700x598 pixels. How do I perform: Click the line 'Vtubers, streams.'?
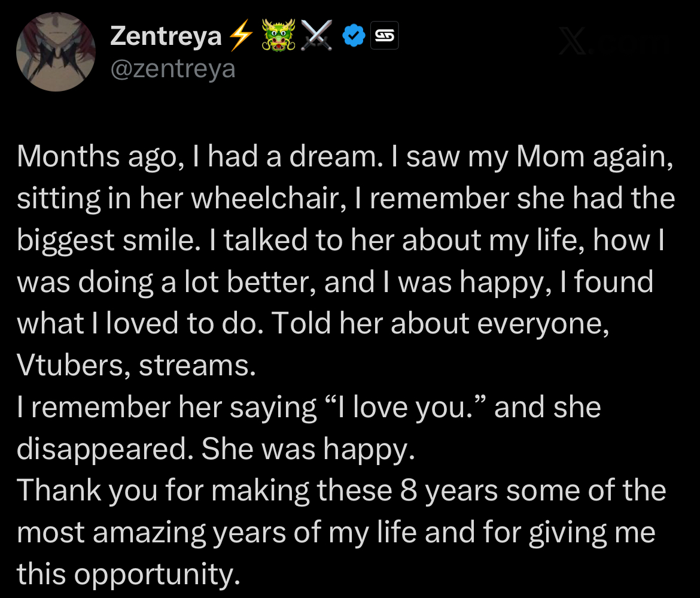point(136,365)
